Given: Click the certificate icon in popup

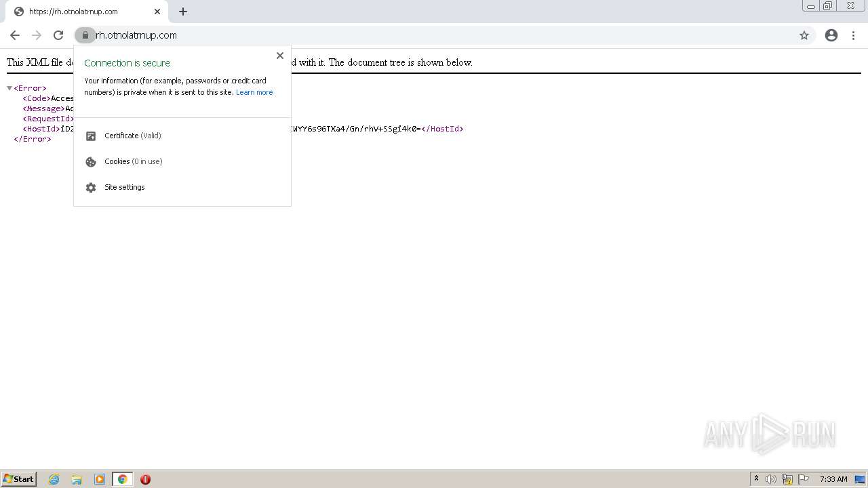Looking at the screenshot, I should point(91,136).
